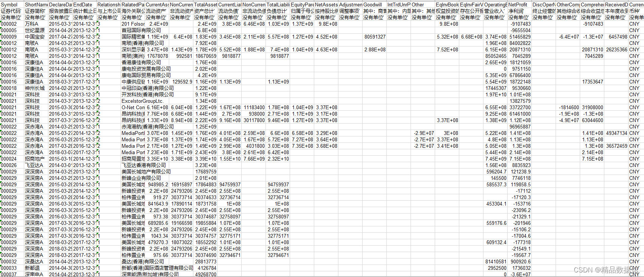644x277 pixels.
Task: Click the value 81410581
Action: tap(496, 262)
